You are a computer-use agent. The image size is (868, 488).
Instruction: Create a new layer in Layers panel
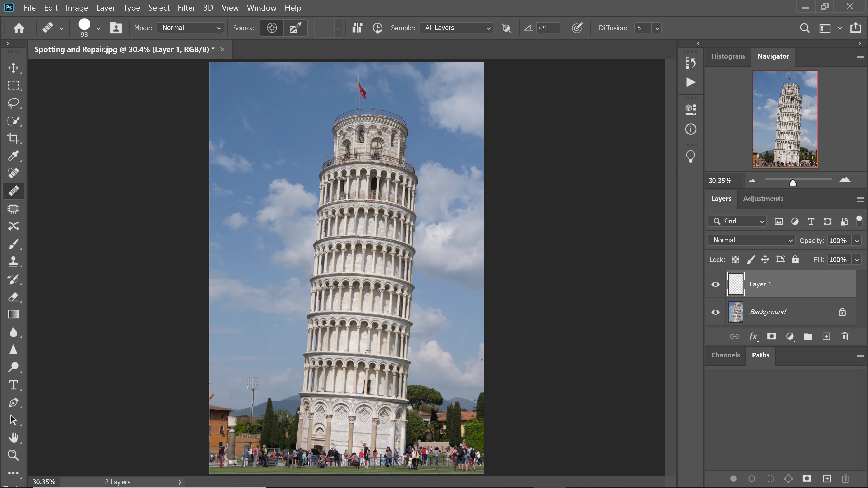826,336
